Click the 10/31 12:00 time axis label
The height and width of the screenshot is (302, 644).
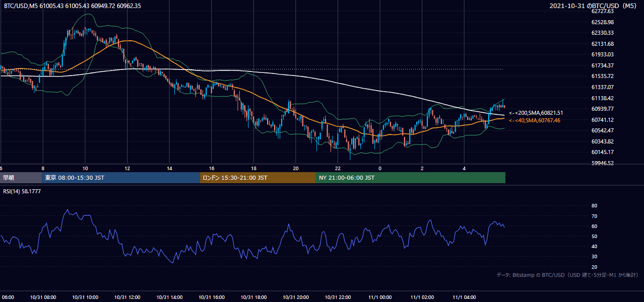(127, 297)
